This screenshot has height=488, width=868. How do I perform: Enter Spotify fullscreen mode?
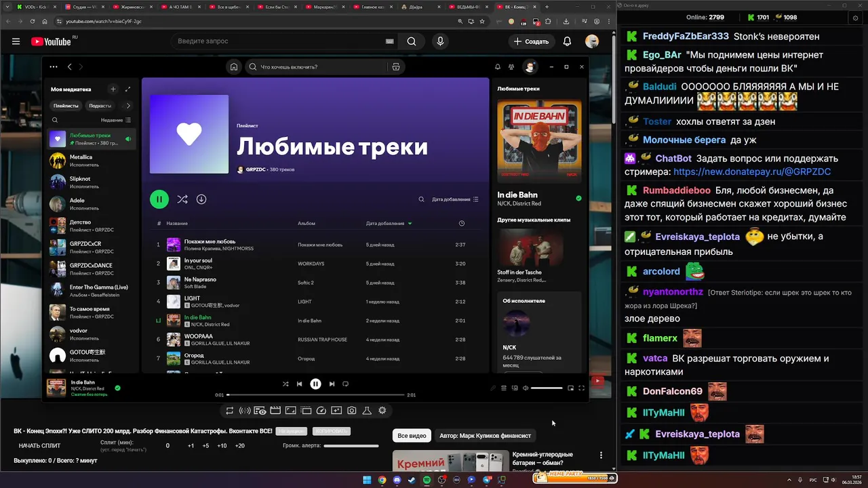(x=581, y=388)
